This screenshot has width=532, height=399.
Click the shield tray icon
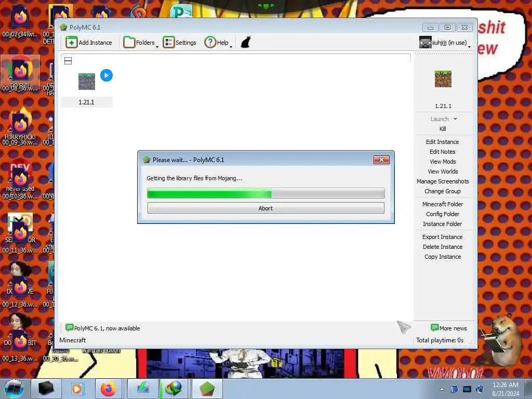(454, 389)
